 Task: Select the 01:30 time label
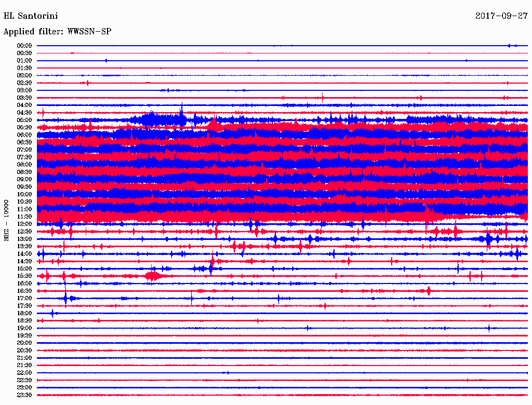click(24, 68)
